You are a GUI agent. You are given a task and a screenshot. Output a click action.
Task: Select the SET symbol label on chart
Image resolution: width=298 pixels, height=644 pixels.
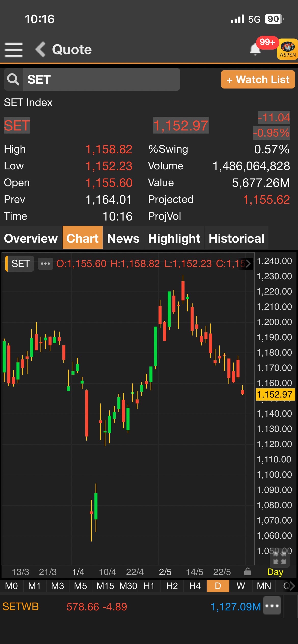coord(20,264)
